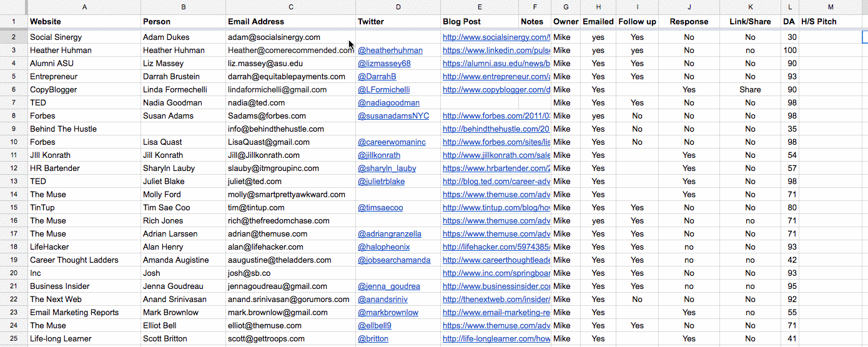Select the column G header
The height and width of the screenshot is (347, 868).
pos(565,7)
